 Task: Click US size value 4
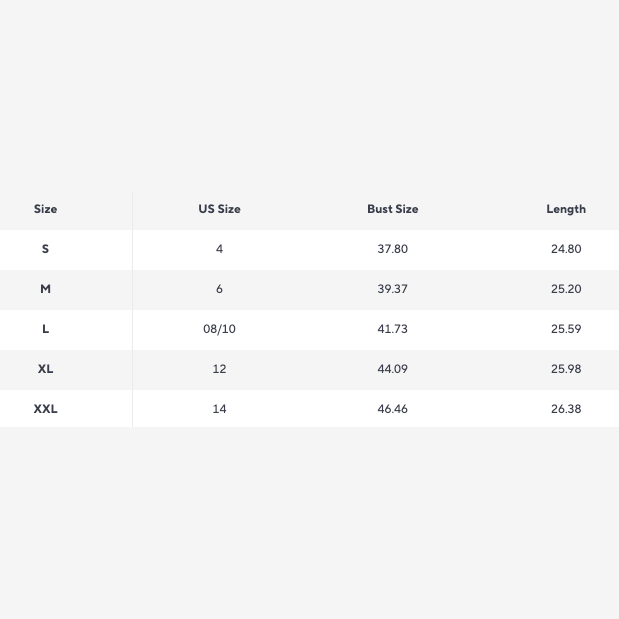pos(219,249)
